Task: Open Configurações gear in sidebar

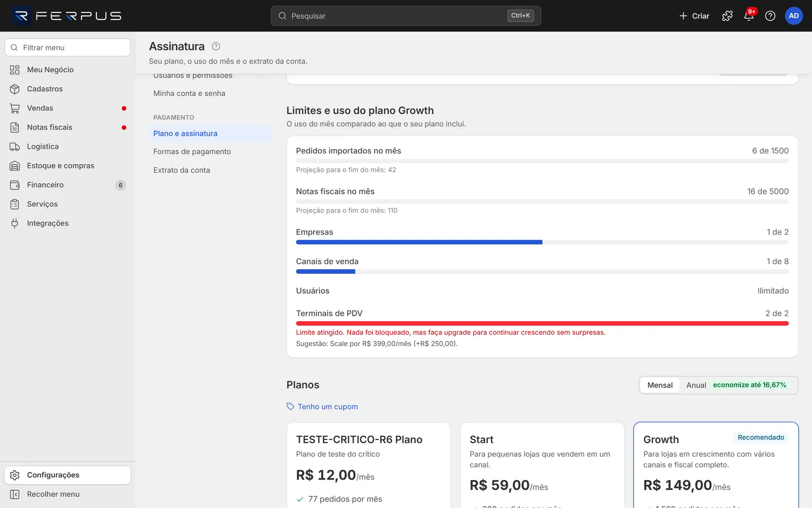Action: [67, 475]
